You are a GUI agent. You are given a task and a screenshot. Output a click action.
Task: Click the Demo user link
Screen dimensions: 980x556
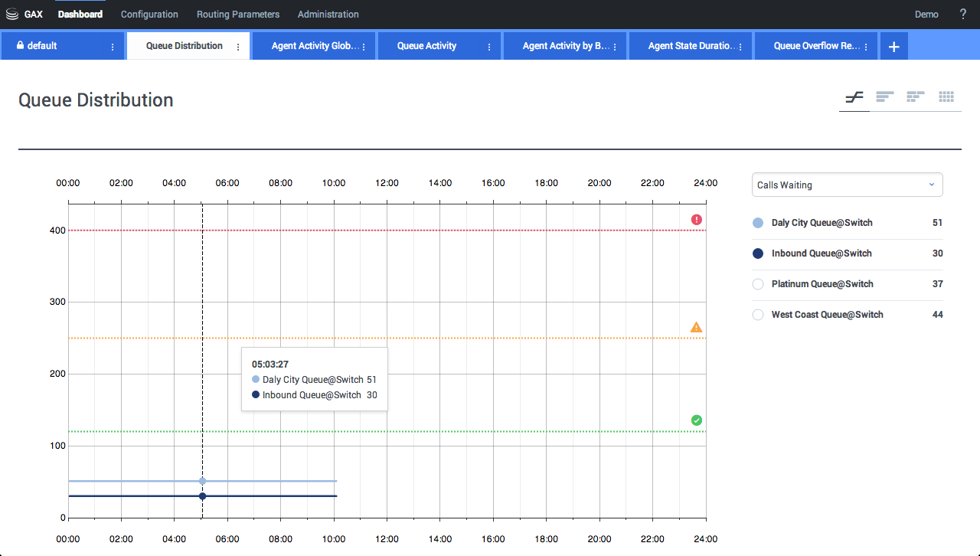(926, 14)
